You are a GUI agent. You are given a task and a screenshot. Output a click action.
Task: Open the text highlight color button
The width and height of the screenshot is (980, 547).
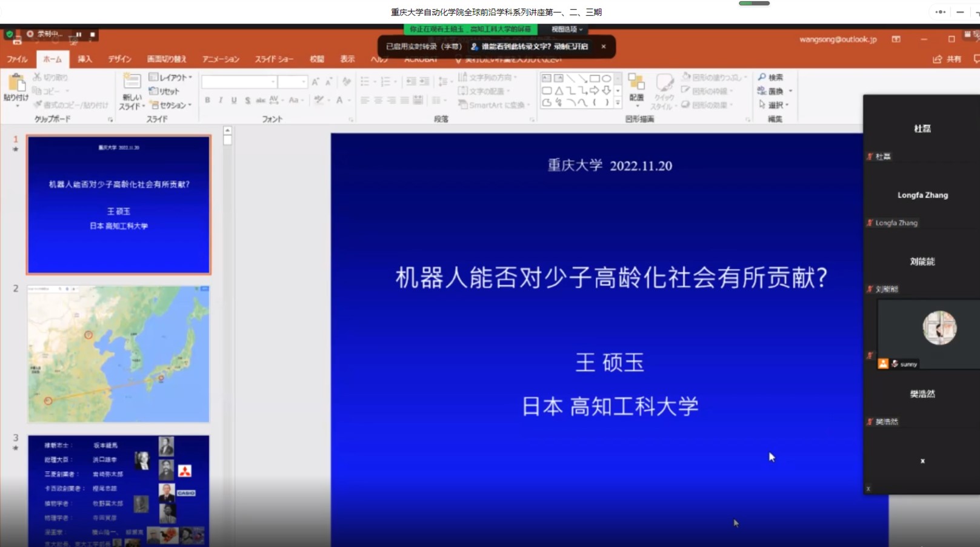point(319,100)
